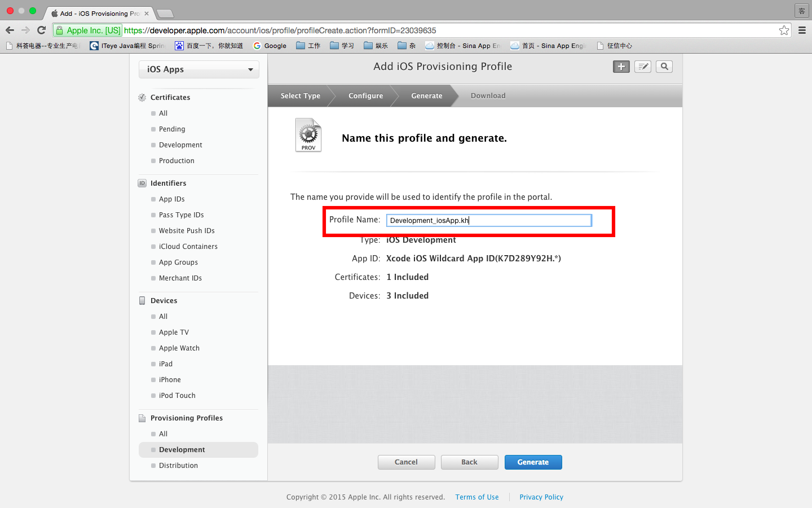Open the 首页 Sina App bookmark
The width and height of the screenshot is (812, 508).
pos(548,46)
